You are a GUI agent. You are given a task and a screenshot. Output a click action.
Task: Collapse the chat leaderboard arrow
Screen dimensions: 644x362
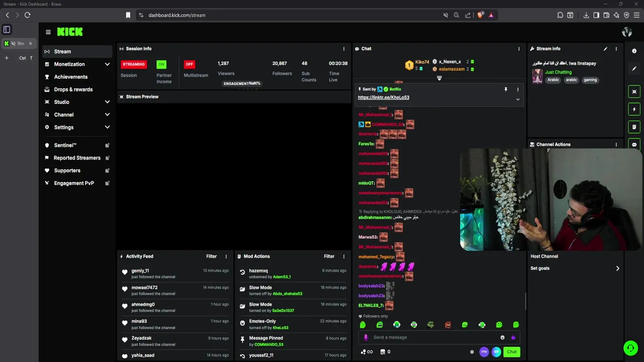coord(439,78)
